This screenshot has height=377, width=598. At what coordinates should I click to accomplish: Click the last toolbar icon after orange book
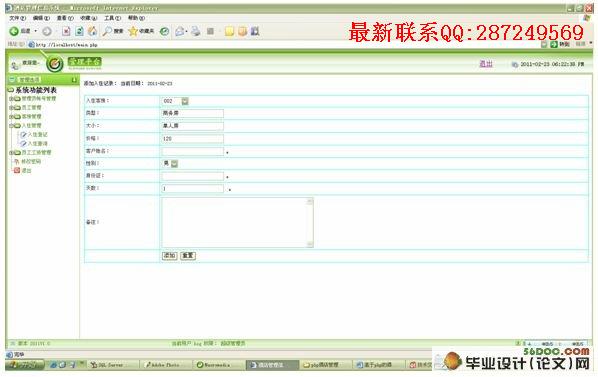pos(255,31)
